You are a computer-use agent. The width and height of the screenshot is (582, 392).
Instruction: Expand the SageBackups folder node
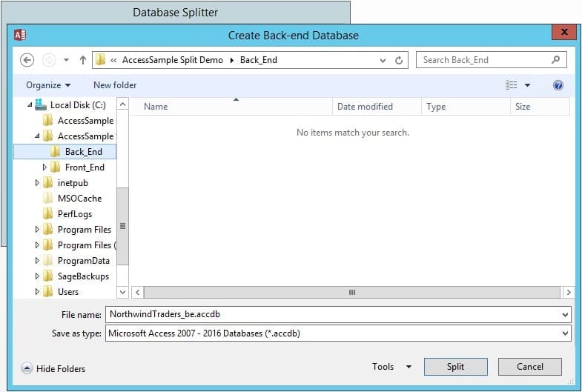37,276
